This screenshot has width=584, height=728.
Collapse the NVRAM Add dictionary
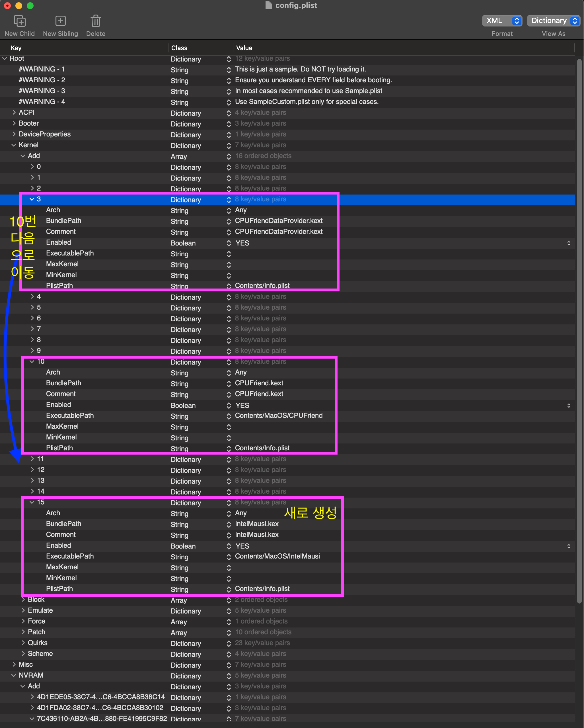(x=23, y=686)
